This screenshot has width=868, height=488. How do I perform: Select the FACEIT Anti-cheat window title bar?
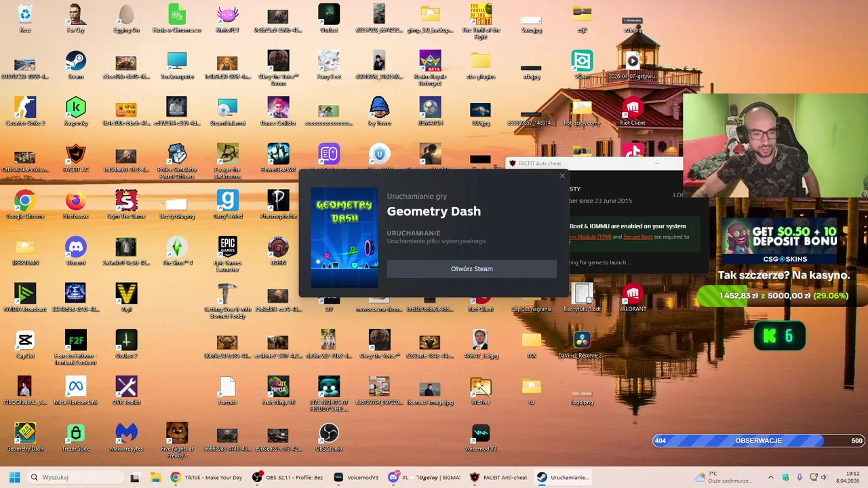593,163
